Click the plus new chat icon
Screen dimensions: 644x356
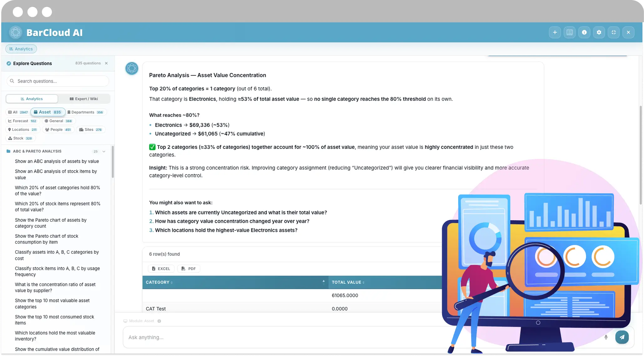click(555, 32)
